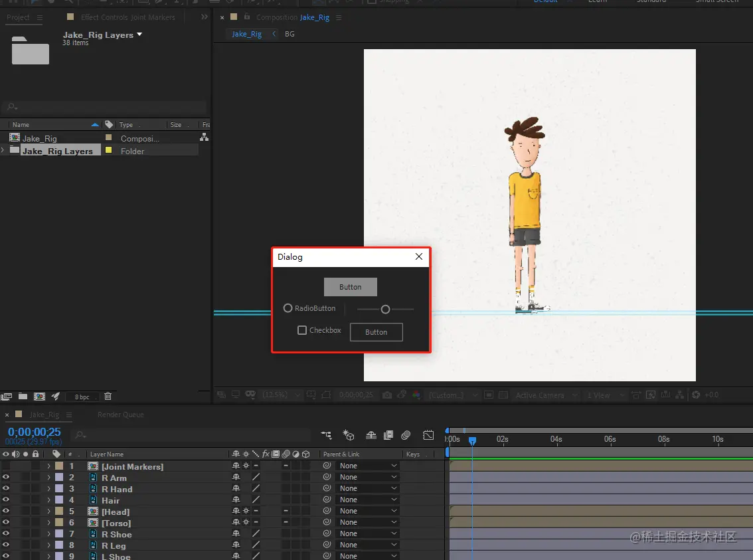Tick the Checkbox in the Dialog
Viewport: 753px width, 560px height.
tap(302, 330)
